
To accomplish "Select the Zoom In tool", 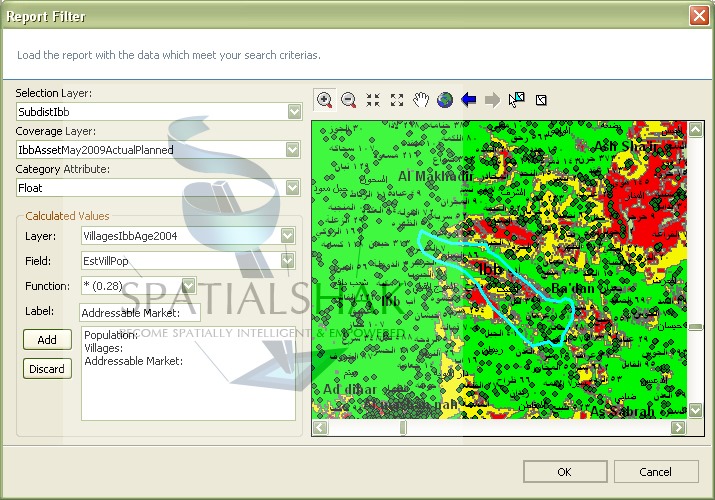I will [324, 100].
